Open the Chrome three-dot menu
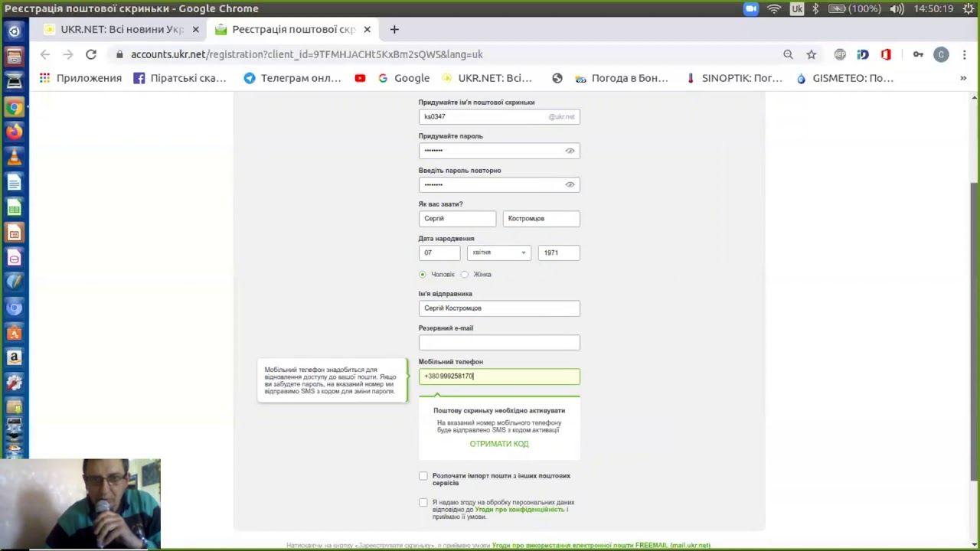The width and height of the screenshot is (980, 551). pos(964,54)
